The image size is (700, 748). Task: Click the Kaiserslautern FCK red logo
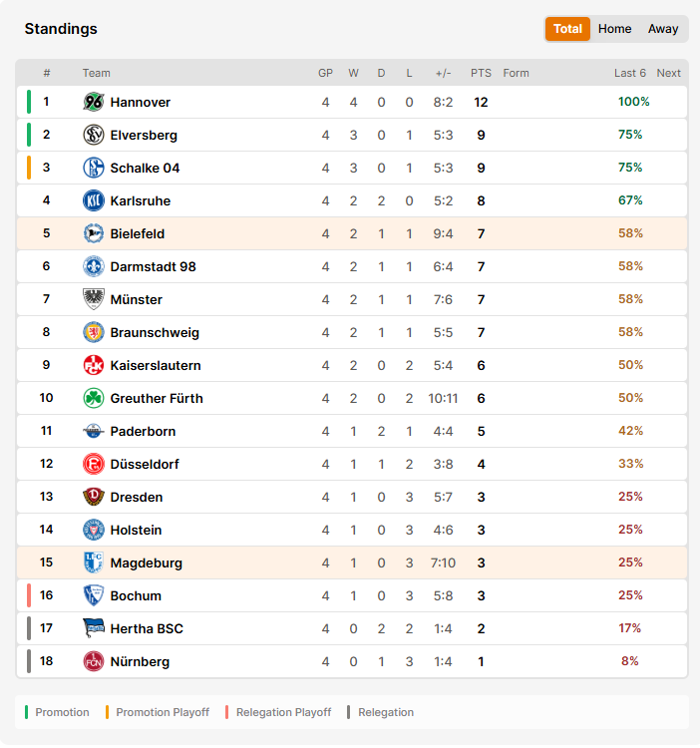point(94,365)
